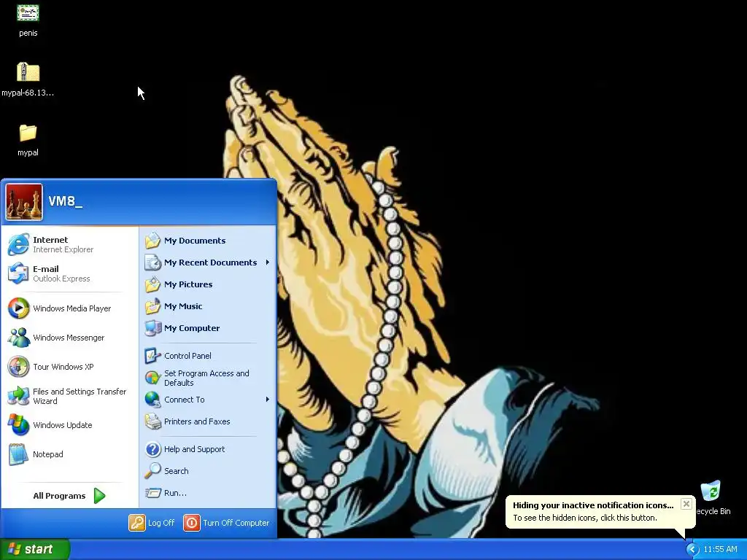Start Tour Windows XP icon

point(18,367)
